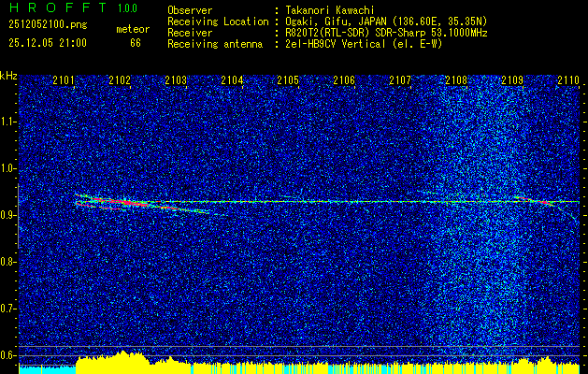Click the date stamp 25.12.05 21:00
The width and height of the screenshot is (588, 374).
(48, 43)
